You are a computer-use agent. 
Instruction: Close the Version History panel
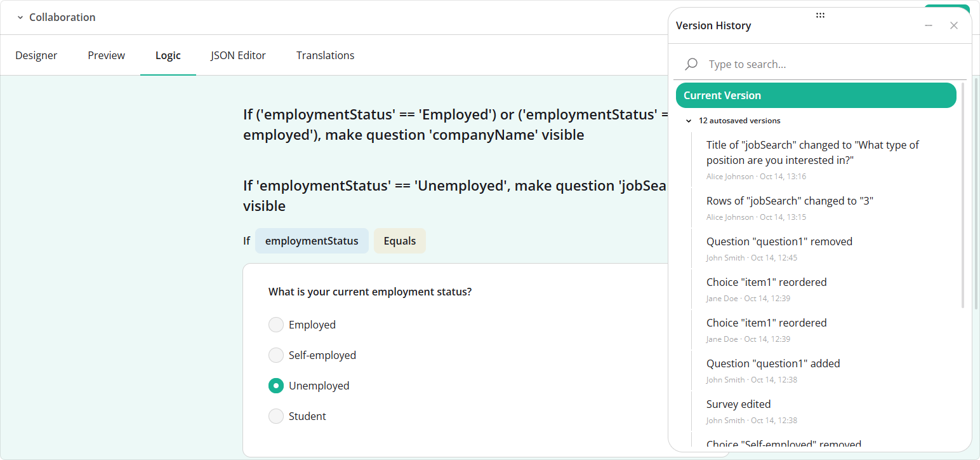coord(954,25)
